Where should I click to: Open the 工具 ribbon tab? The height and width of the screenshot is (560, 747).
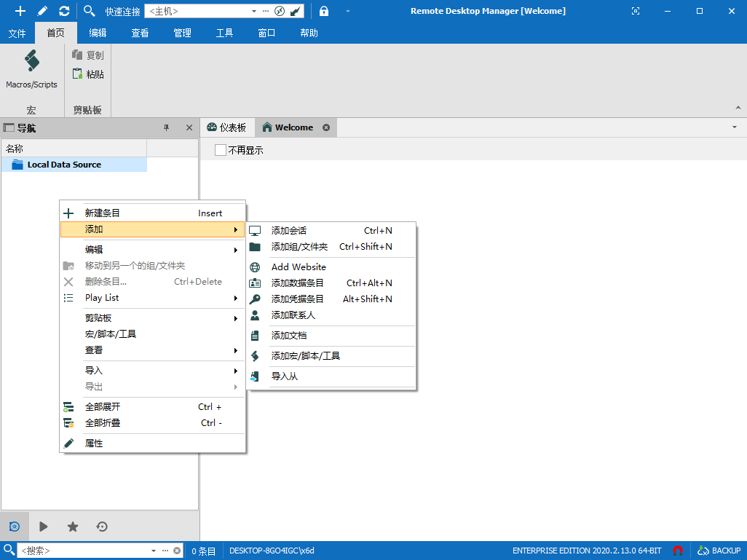coord(224,33)
